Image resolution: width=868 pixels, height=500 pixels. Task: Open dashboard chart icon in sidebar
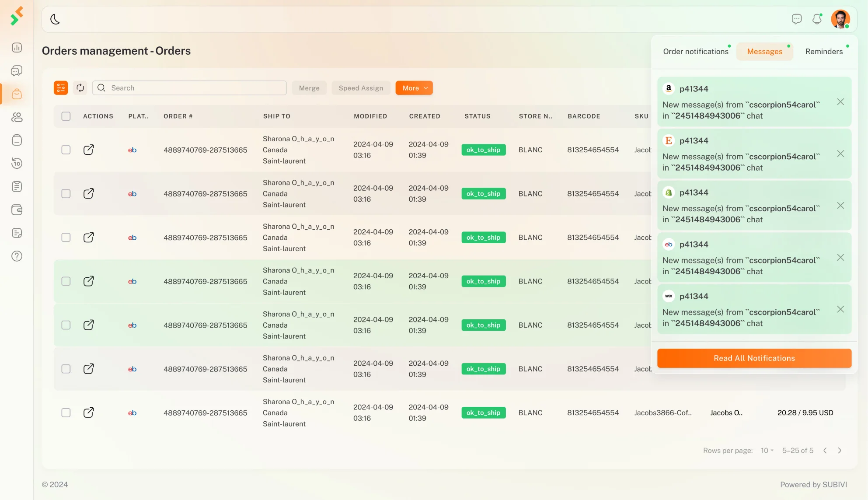tap(17, 48)
